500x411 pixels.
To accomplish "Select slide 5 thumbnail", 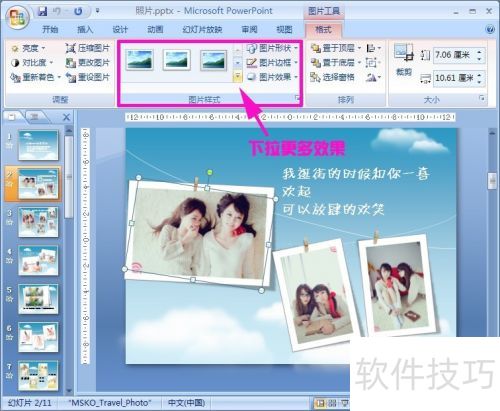I will click(x=38, y=299).
